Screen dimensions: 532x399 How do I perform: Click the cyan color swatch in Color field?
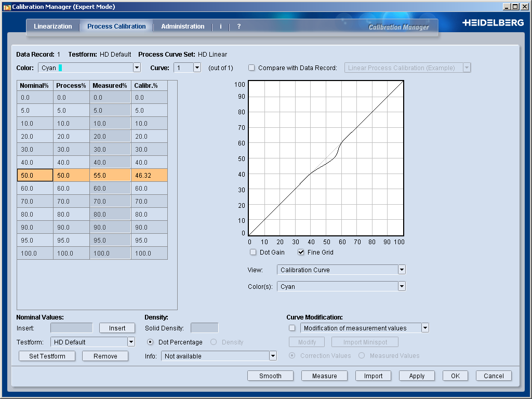[60, 68]
